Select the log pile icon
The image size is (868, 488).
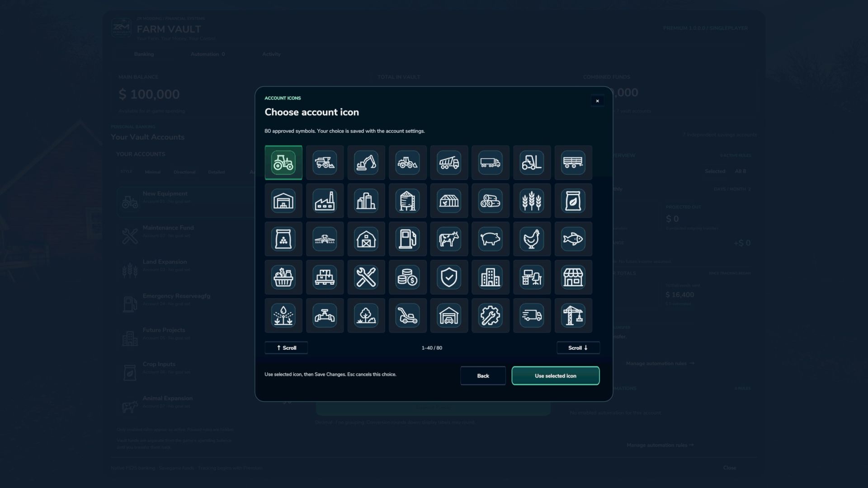pos(491,201)
